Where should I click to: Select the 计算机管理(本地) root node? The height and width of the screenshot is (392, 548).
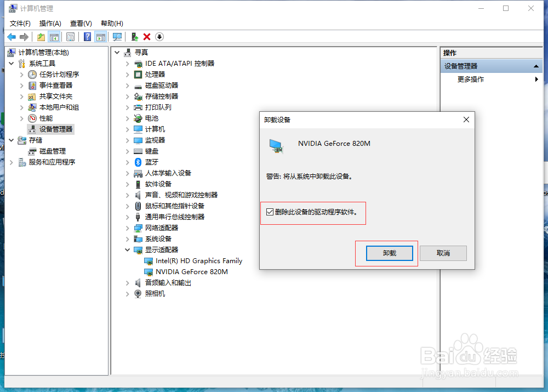44,53
